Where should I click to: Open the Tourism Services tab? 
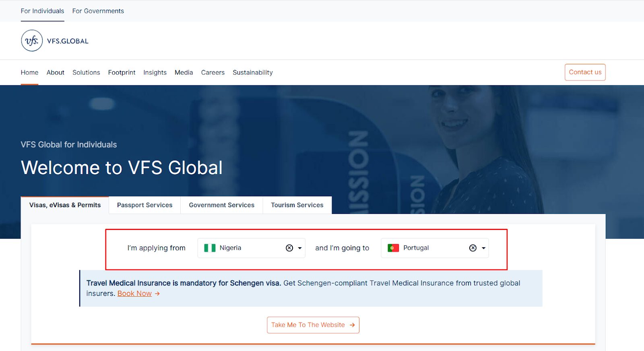click(x=297, y=205)
